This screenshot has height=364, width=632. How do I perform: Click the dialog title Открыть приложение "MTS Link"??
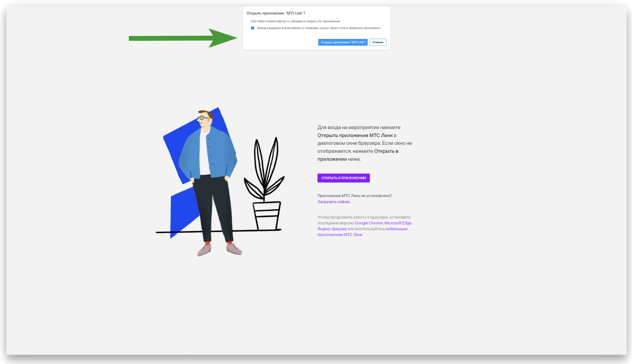(276, 13)
